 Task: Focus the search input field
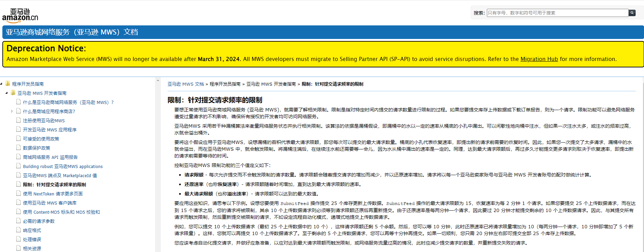coord(557,13)
